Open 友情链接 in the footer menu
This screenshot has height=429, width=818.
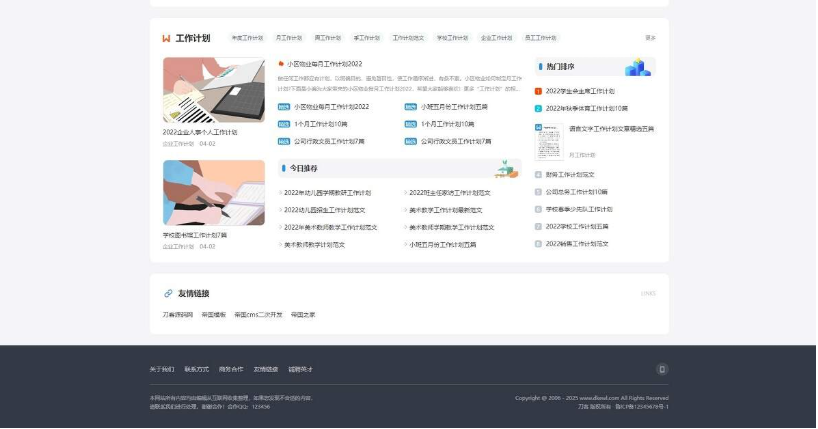pos(266,370)
